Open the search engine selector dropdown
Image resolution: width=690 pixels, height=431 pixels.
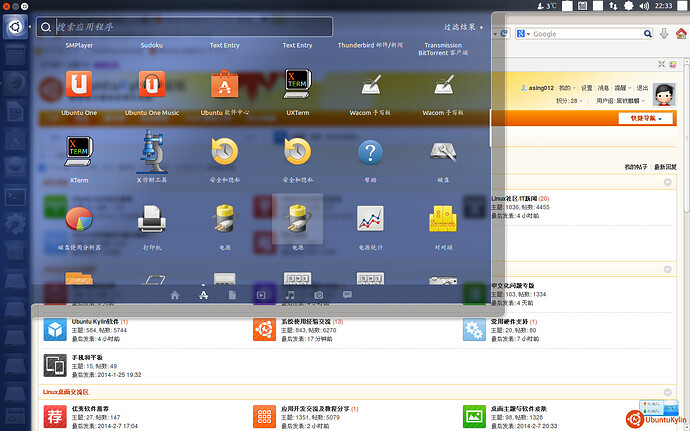coord(524,33)
